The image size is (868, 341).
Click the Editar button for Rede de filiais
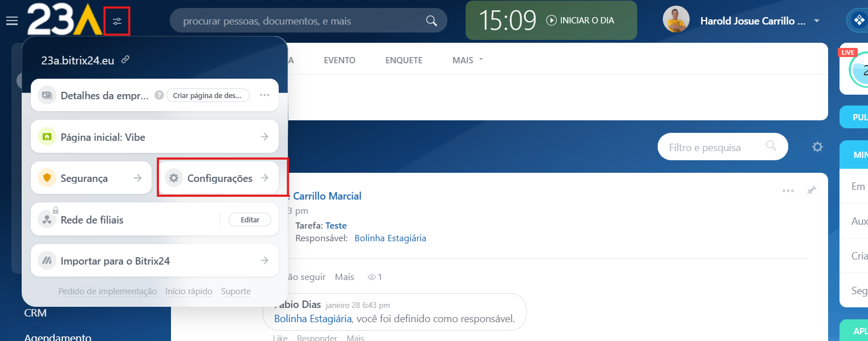click(250, 220)
